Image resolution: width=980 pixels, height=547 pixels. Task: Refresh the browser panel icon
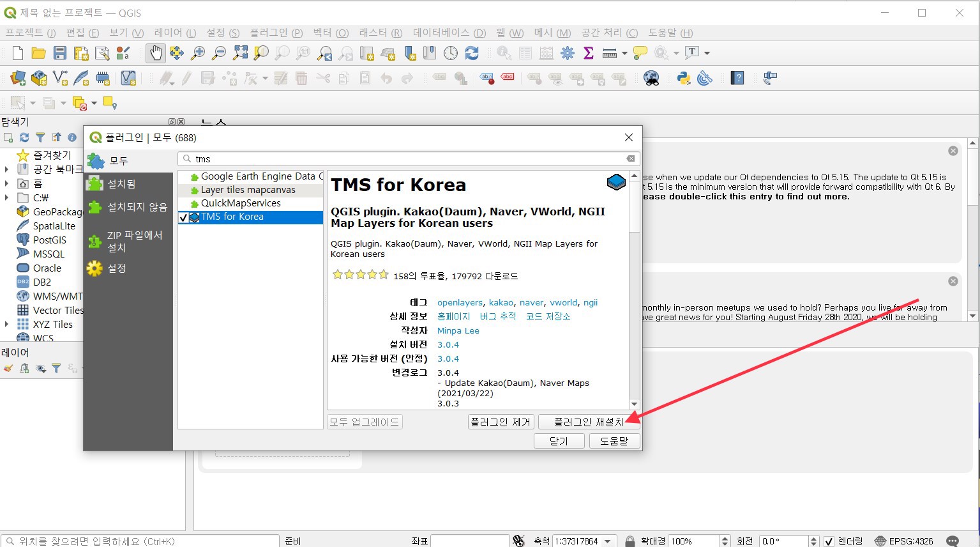(24, 137)
